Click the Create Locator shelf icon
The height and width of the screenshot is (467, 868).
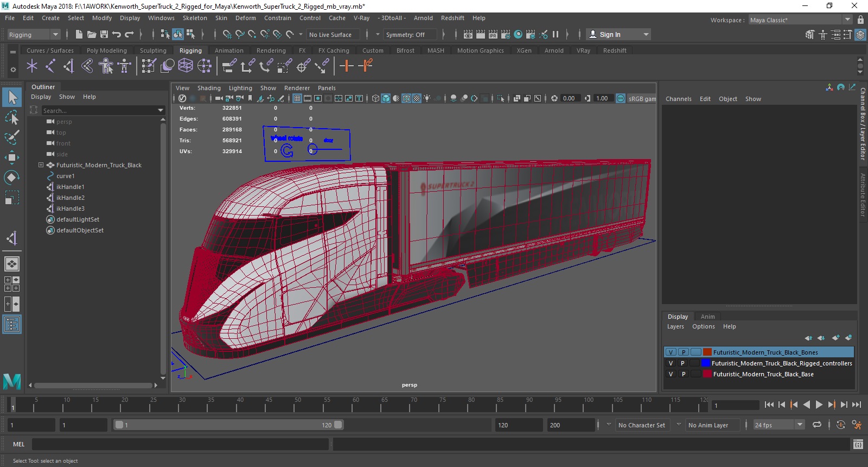tap(32, 66)
